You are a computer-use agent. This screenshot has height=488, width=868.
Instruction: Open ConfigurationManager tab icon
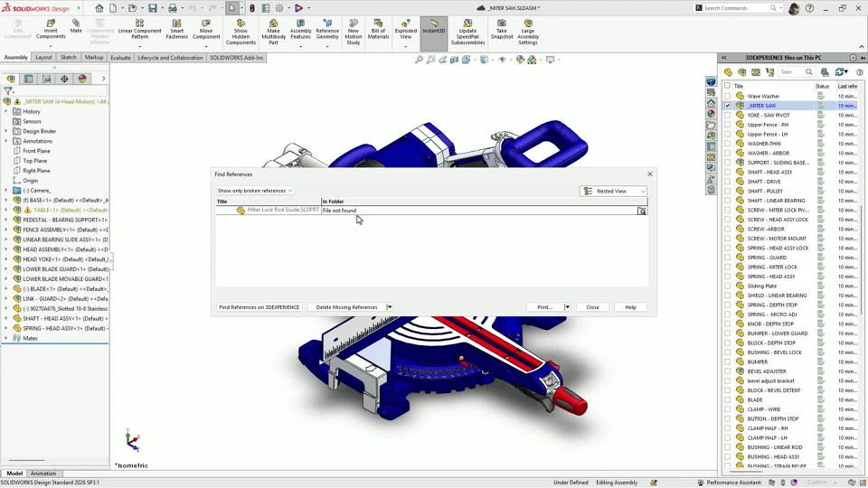click(x=46, y=79)
